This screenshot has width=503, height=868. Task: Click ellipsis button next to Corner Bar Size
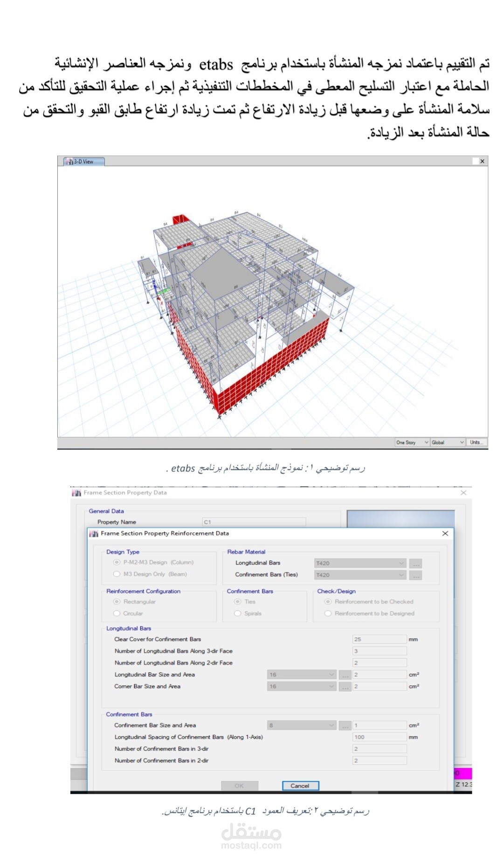click(x=345, y=686)
